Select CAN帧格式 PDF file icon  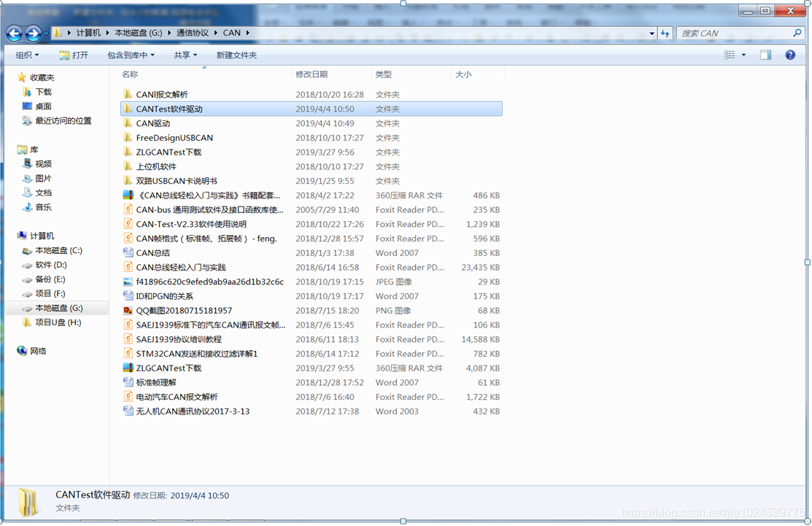[128, 239]
